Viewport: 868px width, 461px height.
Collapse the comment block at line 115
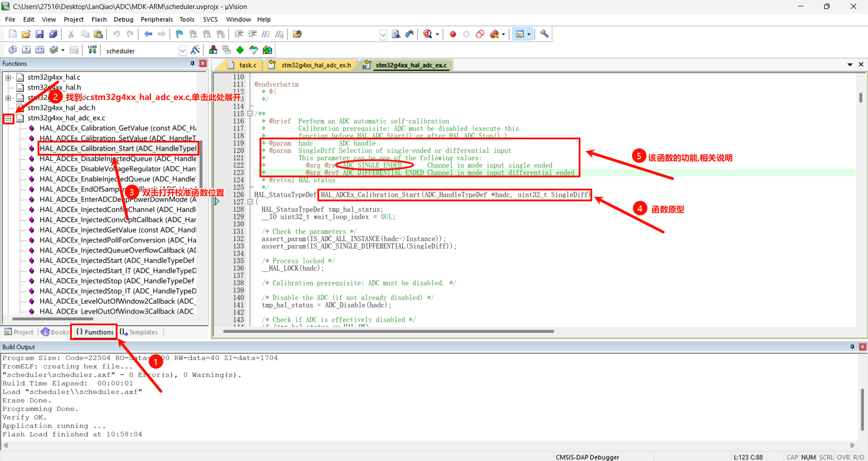tap(250, 114)
